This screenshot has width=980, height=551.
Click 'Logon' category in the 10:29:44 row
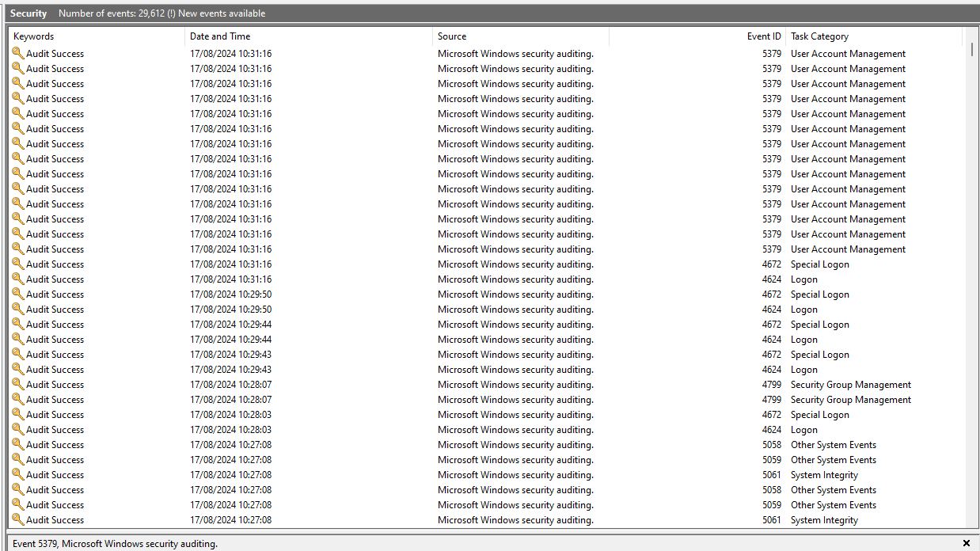click(804, 340)
